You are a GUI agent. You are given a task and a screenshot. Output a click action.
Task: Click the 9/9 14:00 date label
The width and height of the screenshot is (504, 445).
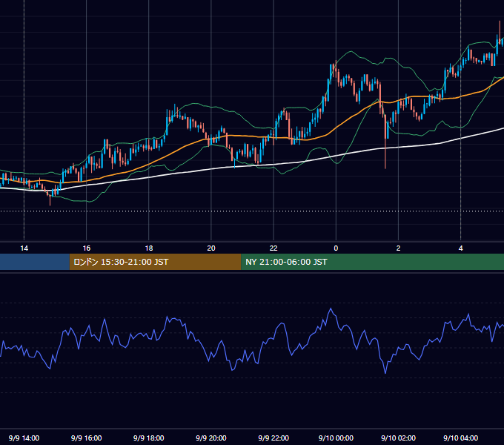pos(24,438)
